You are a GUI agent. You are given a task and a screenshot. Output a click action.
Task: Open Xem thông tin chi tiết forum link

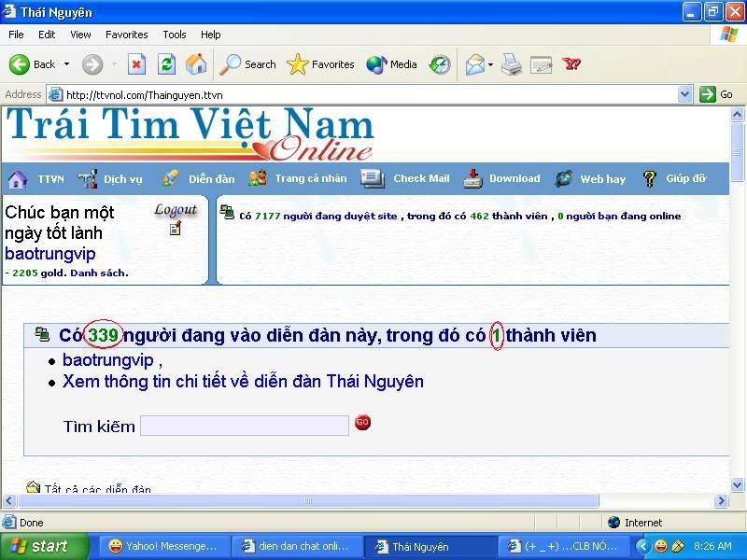[243, 382]
